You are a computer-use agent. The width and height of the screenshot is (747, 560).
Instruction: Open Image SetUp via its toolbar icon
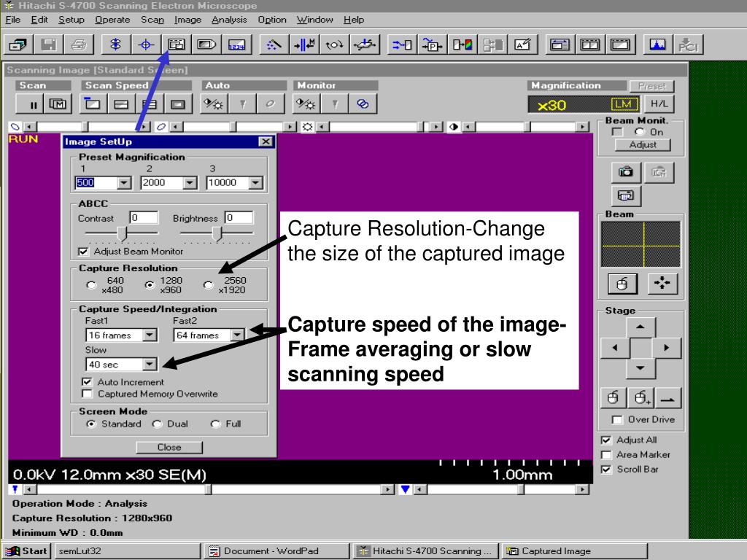(x=177, y=44)
